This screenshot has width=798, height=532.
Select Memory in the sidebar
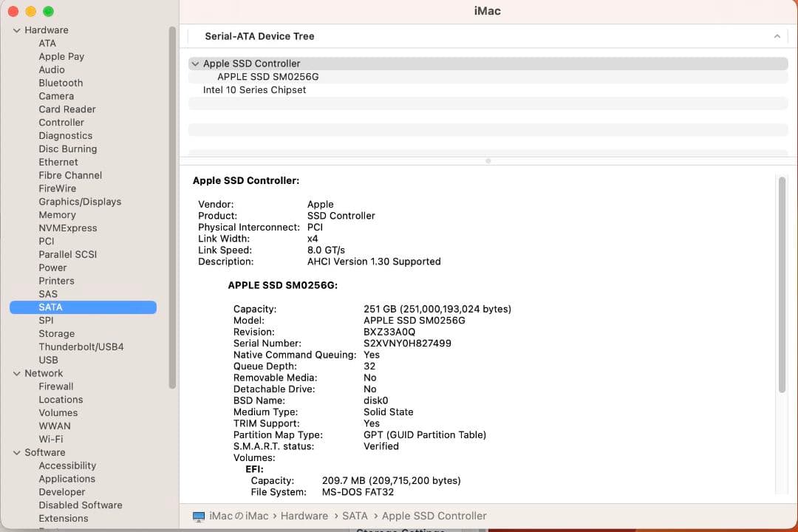point(57,214)
